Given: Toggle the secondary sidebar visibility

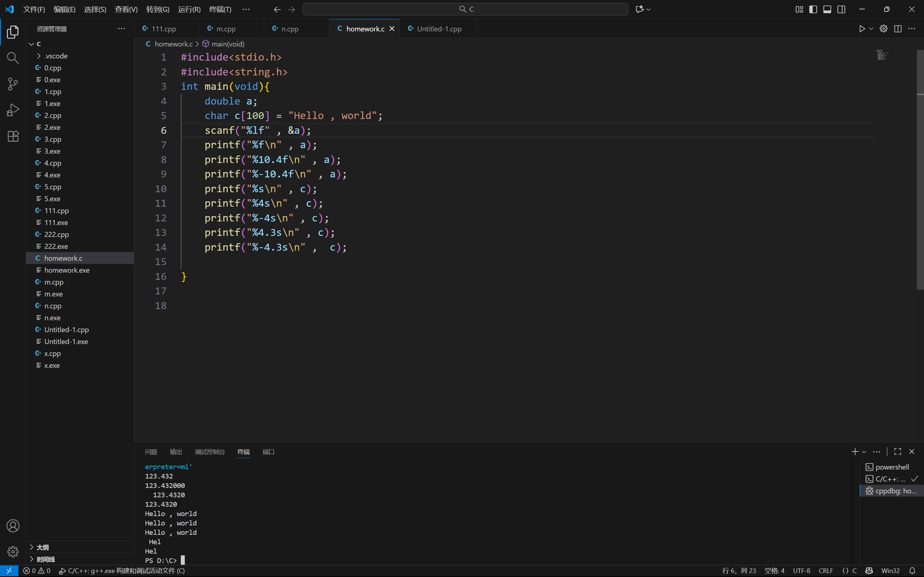Looking at the screenshot, I should click(x=841, y=9).
